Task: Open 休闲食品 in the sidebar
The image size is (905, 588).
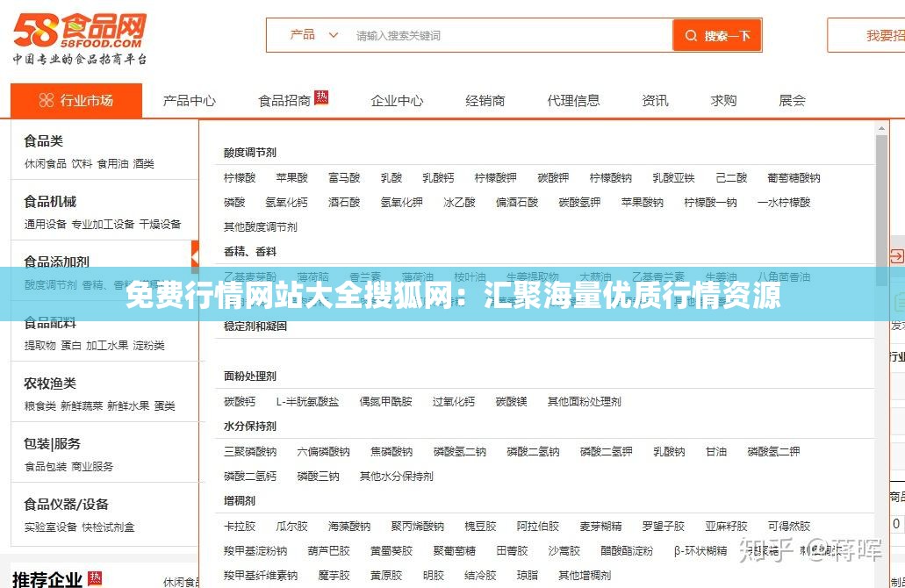Action: click(x=45, y=164)
